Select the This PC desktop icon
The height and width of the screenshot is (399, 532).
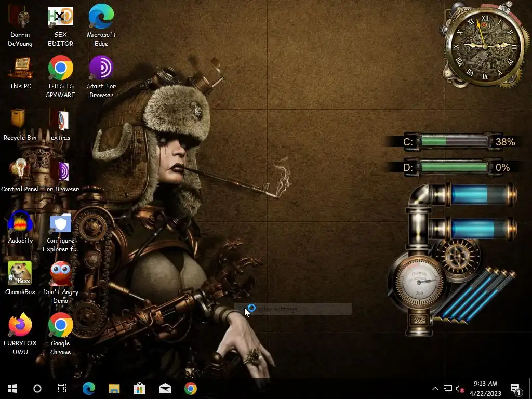click(20, 74)
